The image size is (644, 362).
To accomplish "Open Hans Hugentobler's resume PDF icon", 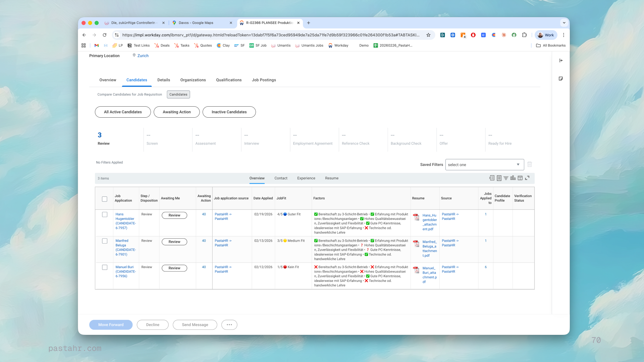I will 416,217.
